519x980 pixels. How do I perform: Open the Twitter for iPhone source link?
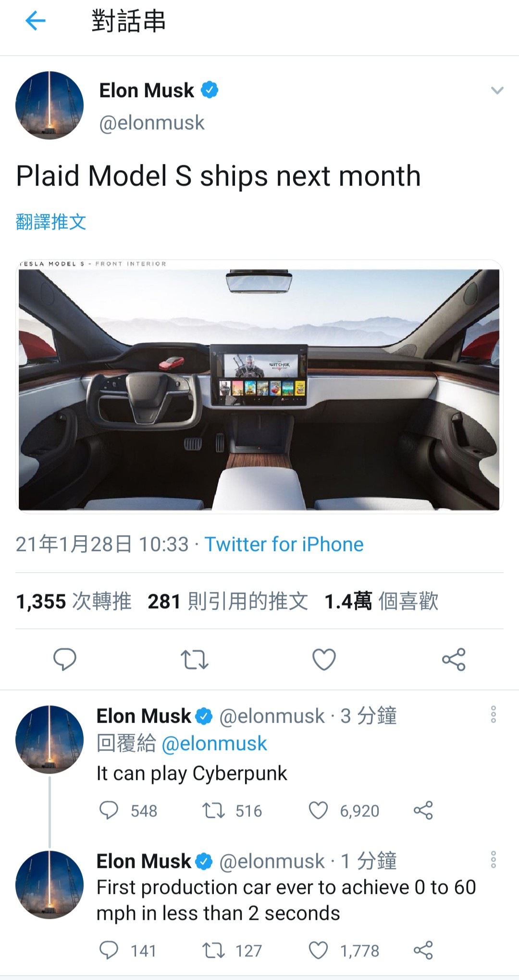(x=284, y=544)
